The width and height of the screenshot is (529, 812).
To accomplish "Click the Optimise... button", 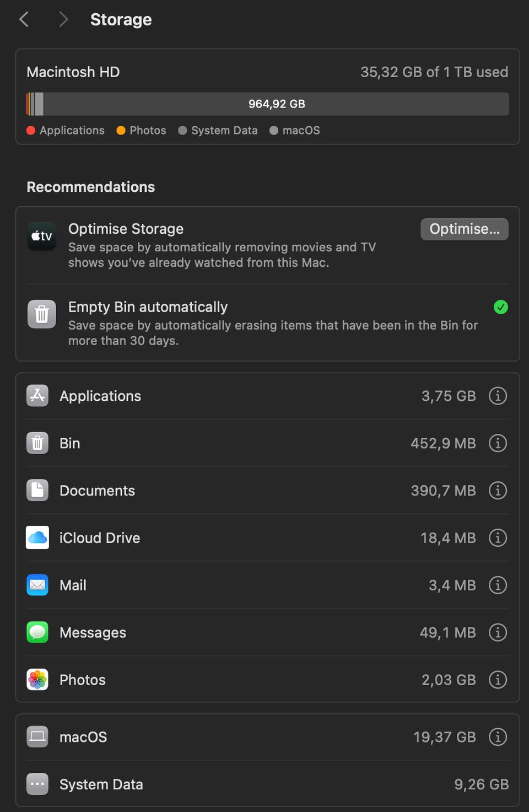I will (x=465, y=229).
